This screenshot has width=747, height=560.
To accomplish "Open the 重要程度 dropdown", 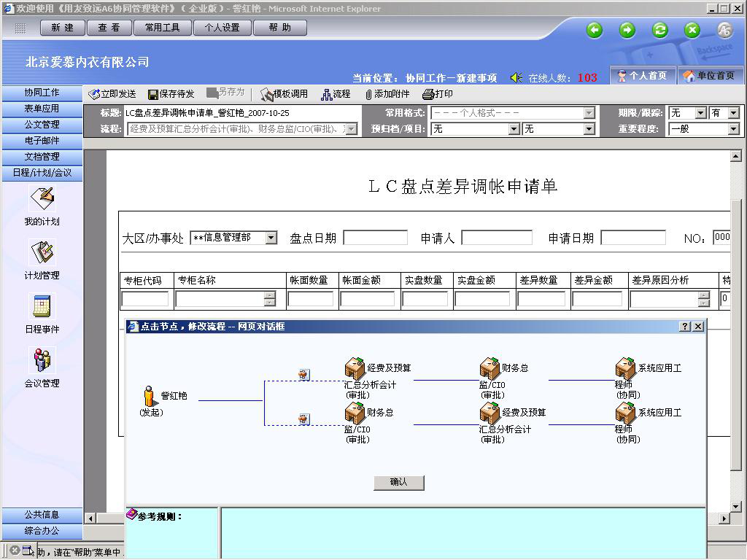I will coord(733,129).
